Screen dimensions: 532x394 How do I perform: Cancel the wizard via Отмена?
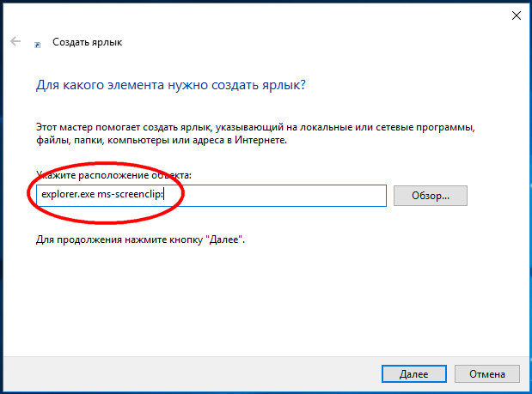tap(486, 374)
